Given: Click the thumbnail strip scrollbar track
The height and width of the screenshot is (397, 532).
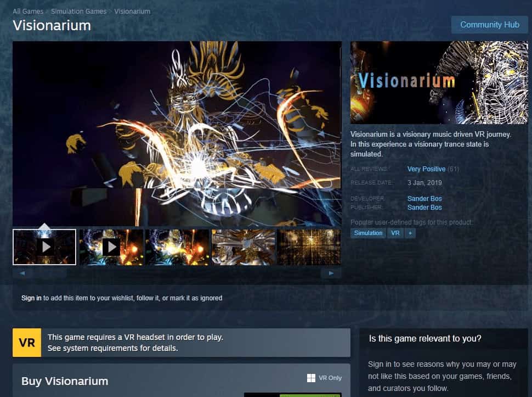Looking at the screenshot, I should 177,273.
